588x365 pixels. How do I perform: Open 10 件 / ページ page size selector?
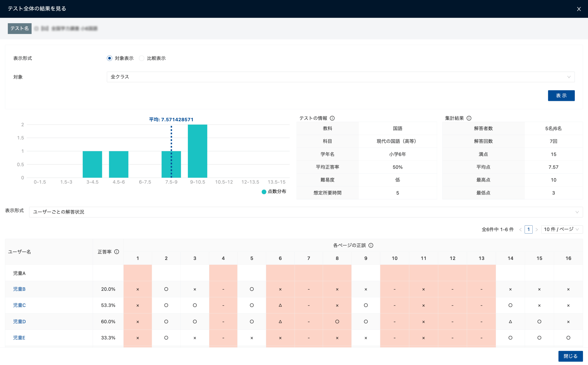562,229
